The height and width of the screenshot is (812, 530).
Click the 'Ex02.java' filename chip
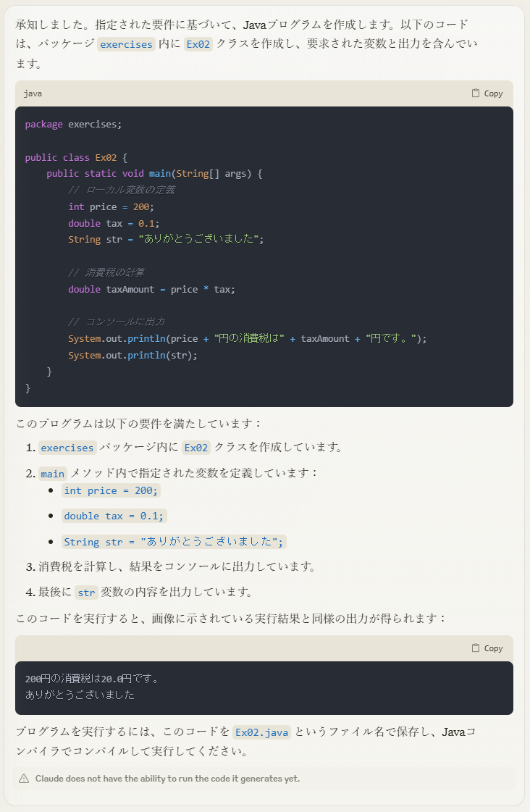[x=262, y=732]
